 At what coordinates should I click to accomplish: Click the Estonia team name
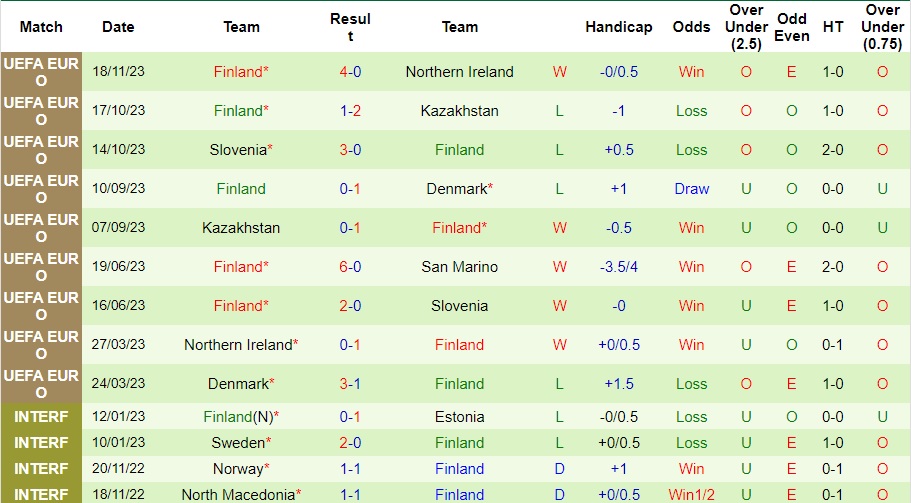(x=459, y=416)
